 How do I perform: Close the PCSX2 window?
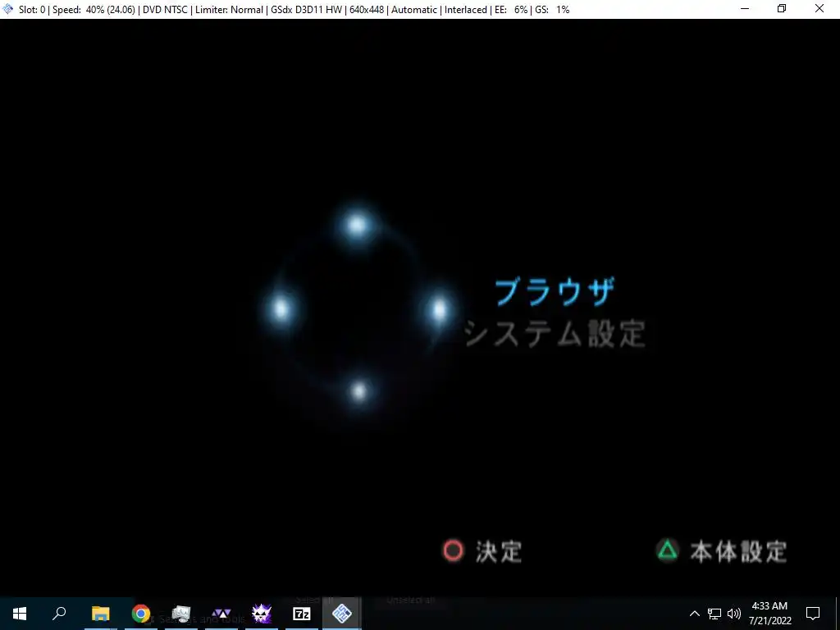(819, 8)
